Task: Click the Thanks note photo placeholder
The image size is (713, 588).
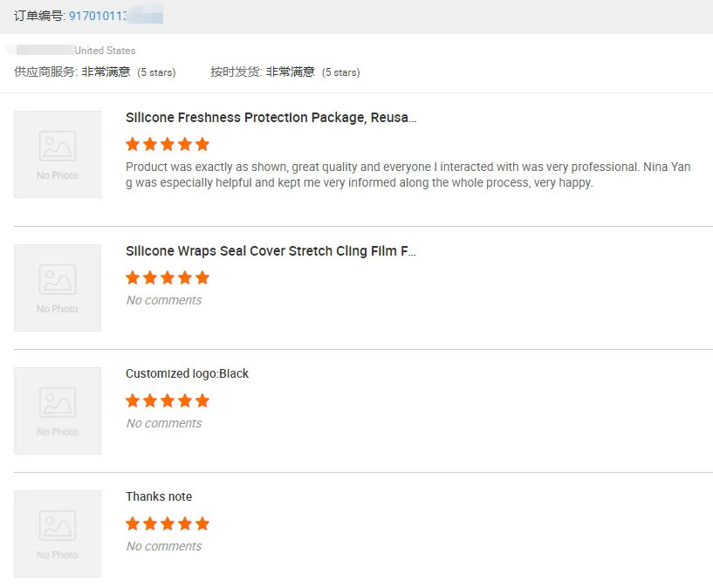Action: 58,533
